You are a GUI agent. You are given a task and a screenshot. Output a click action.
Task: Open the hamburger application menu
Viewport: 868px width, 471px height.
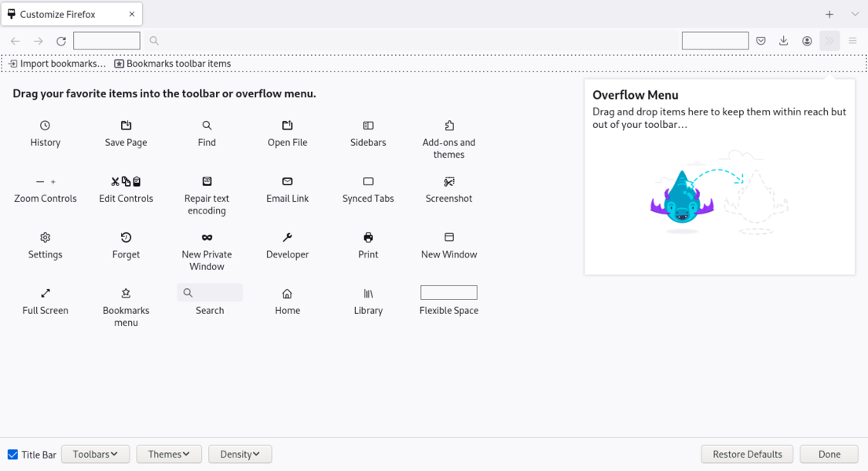click(x=852, y=41)
